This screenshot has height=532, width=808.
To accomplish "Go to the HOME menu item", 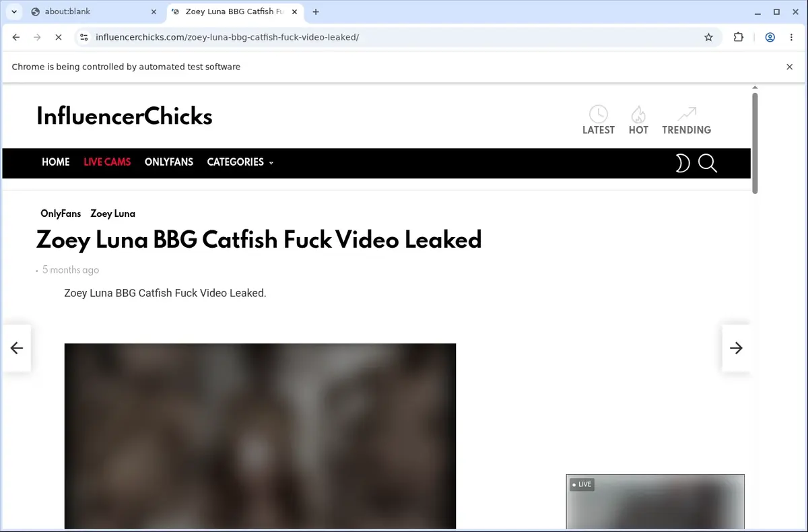I will coord(56,162).
